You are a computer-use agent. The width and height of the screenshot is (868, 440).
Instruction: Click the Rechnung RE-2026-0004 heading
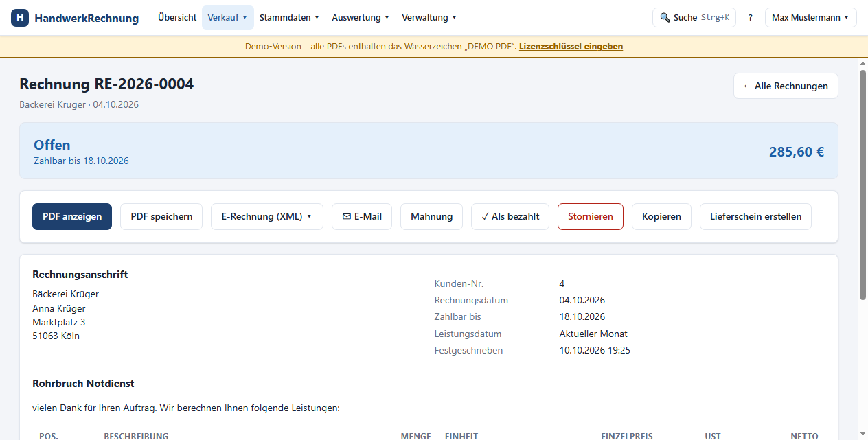(106, 84)
